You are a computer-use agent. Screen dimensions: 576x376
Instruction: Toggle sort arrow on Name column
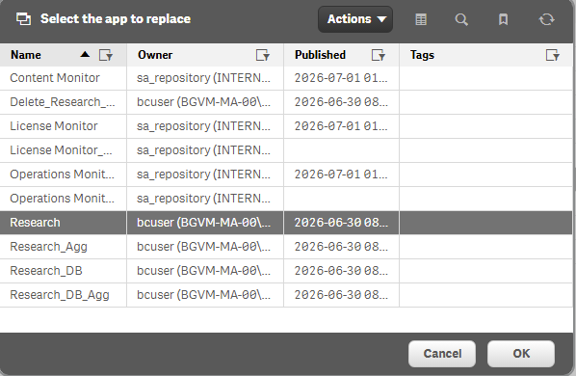coord(85,55)
